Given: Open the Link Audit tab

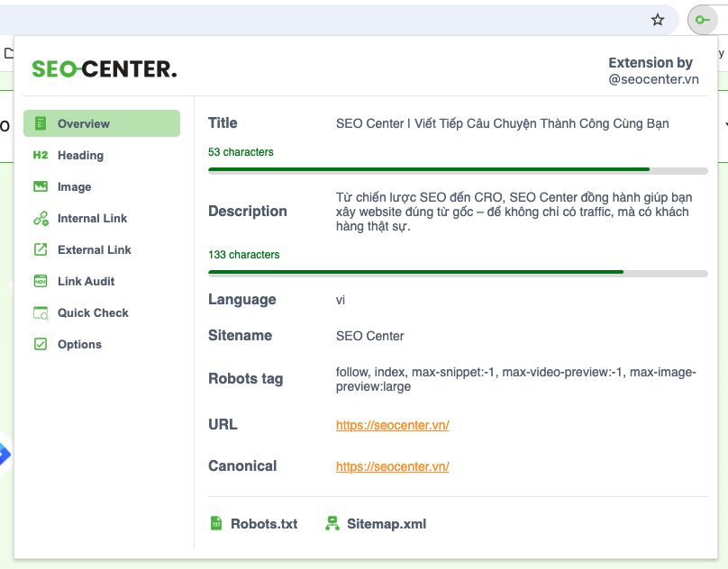Looking at the screenshot, I should 86,281.
